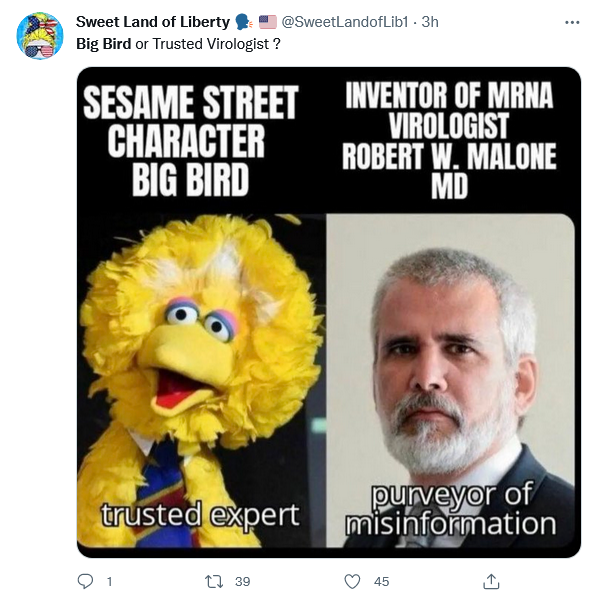Click the speaking head emoji beside name
Viewport: 598px width, 603px height.
point(244,22)
